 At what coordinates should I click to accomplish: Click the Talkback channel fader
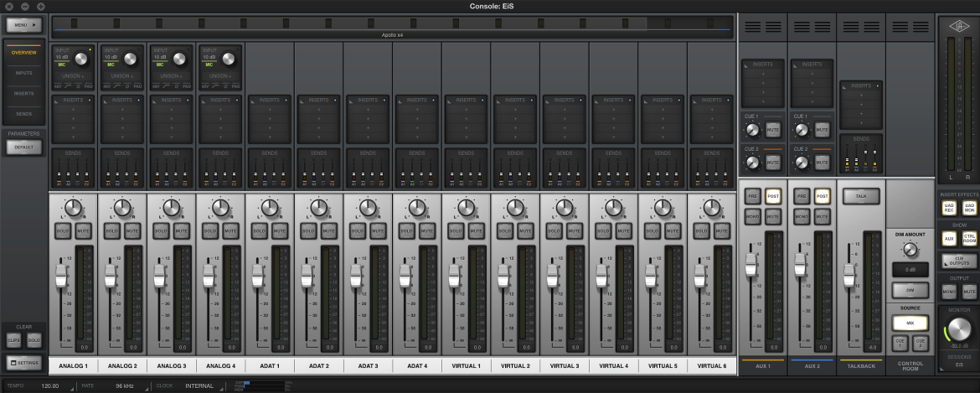(848, 276)
